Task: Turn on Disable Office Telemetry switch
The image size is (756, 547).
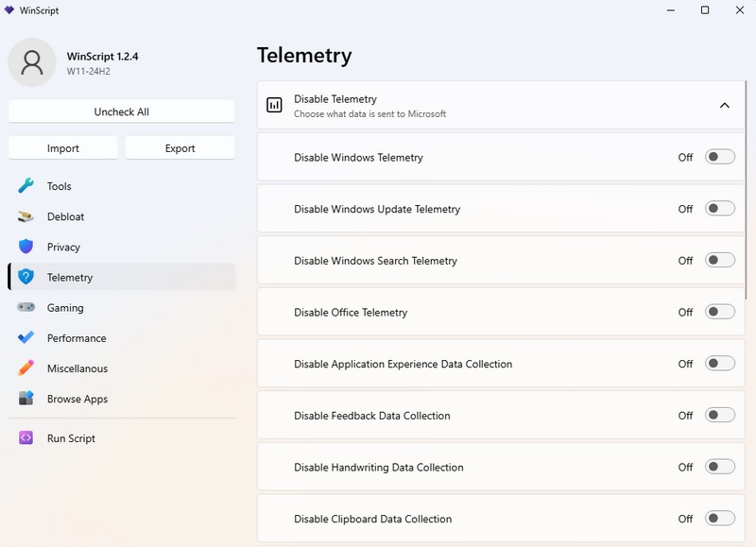Action: point(719,312)
